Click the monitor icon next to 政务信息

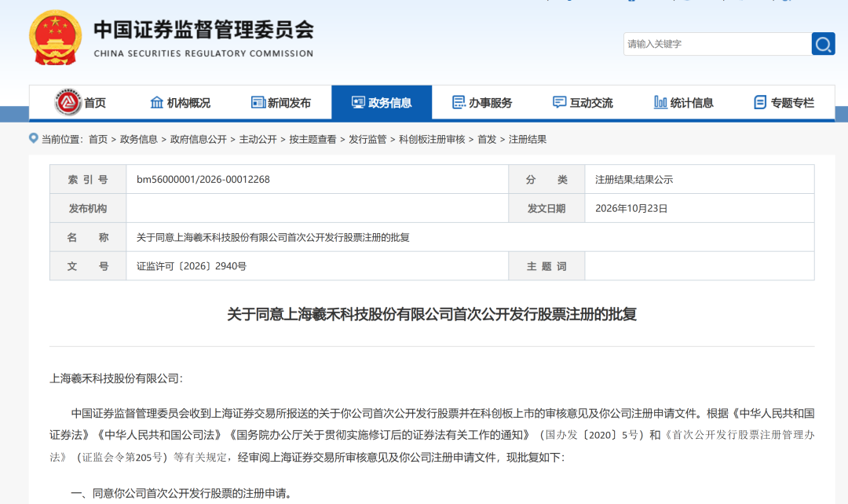[x=358, y=102]
